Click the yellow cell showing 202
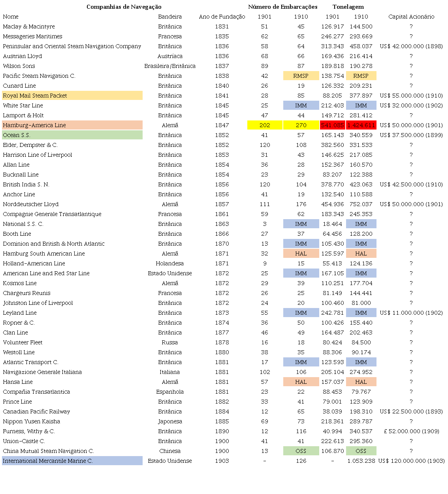The width and height of the screenshot is (448, 494). tap(265, 125)
